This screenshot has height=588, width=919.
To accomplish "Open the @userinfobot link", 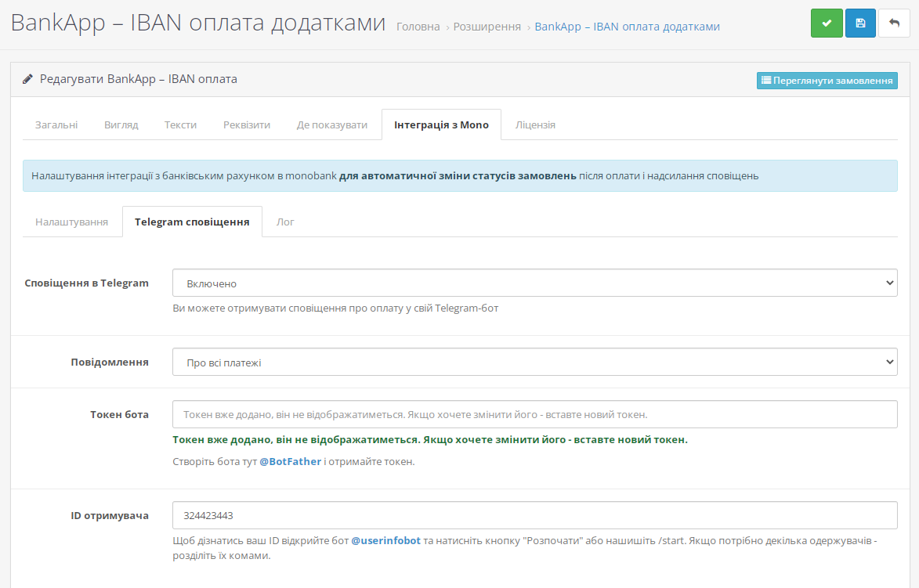I will click(385, 541).
